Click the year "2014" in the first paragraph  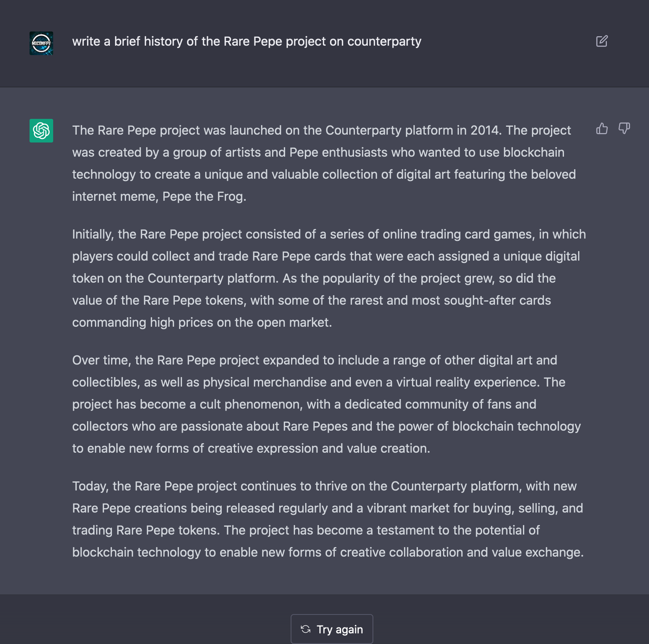484,130
